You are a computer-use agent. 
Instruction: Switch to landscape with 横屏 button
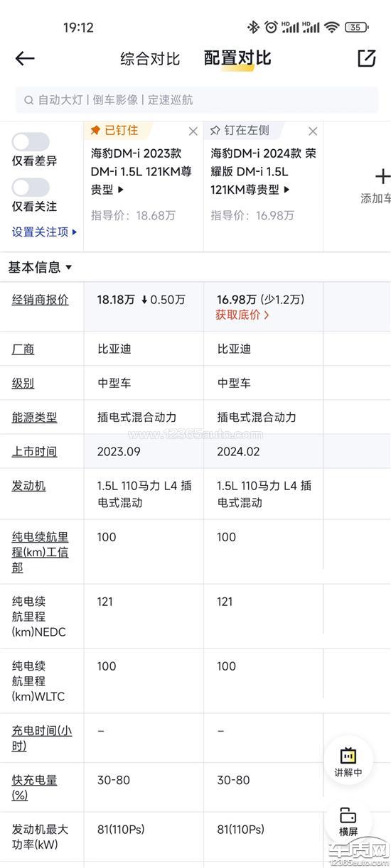click(x=348, y=821)
